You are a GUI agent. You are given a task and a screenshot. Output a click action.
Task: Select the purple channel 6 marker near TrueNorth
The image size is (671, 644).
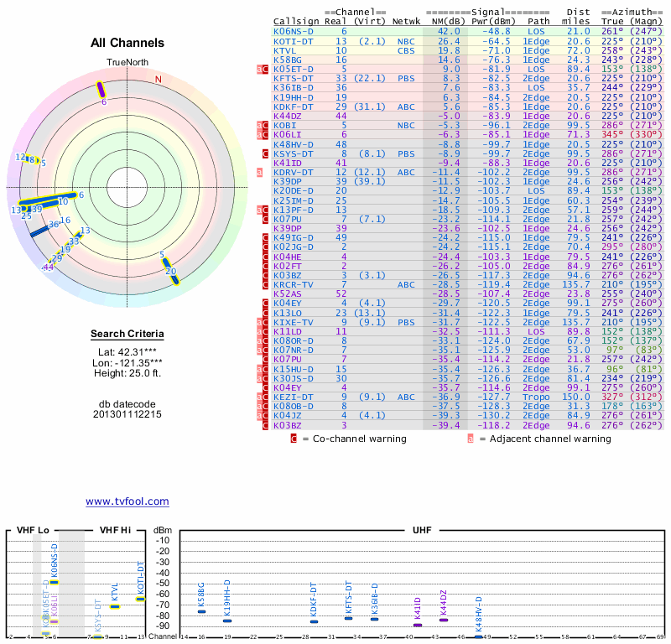[x=101, y=89]
